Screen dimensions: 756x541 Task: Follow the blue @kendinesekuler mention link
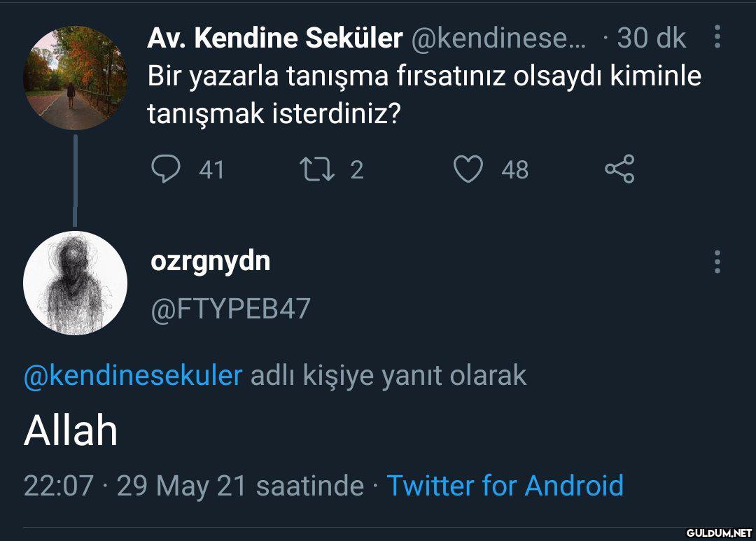(x=133, y=376)
